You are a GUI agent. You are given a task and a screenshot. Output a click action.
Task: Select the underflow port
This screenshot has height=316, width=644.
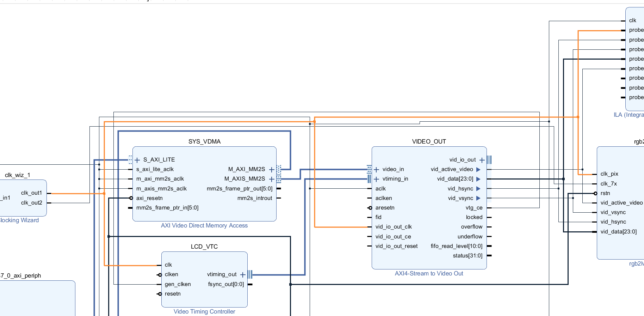470,237
